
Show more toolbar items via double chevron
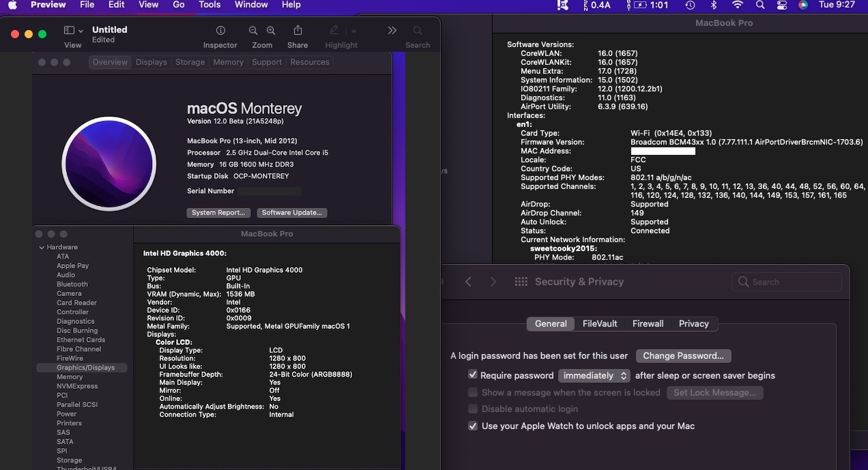click(x=392, y=31)
